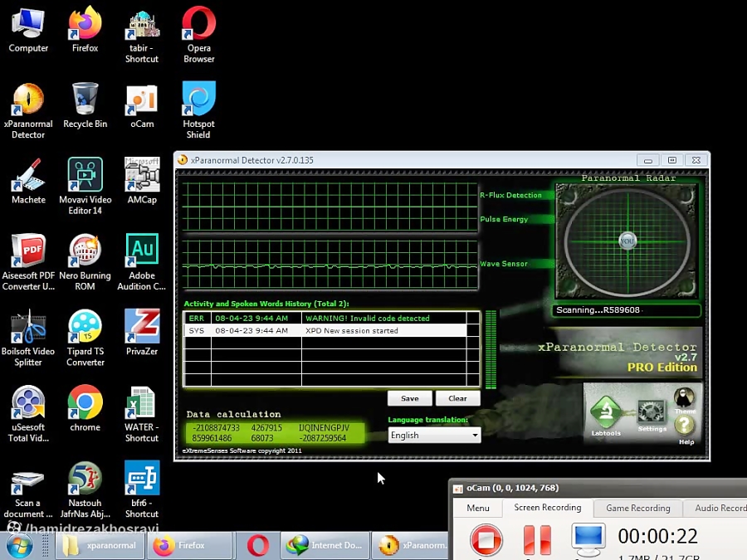Viewport: 747px width, 560px height.
Task: Open the Language translation dropdown
Action: (434, 435)
